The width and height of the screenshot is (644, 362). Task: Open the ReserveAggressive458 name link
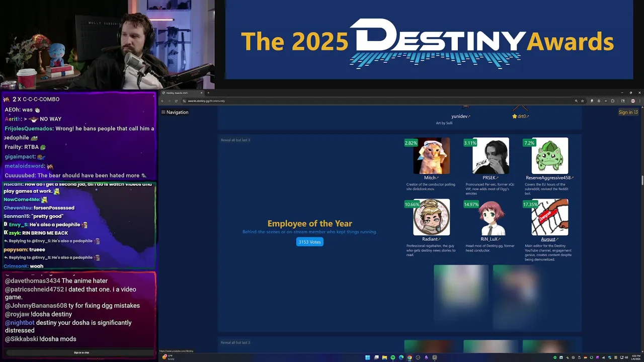(x=549, y=177)
